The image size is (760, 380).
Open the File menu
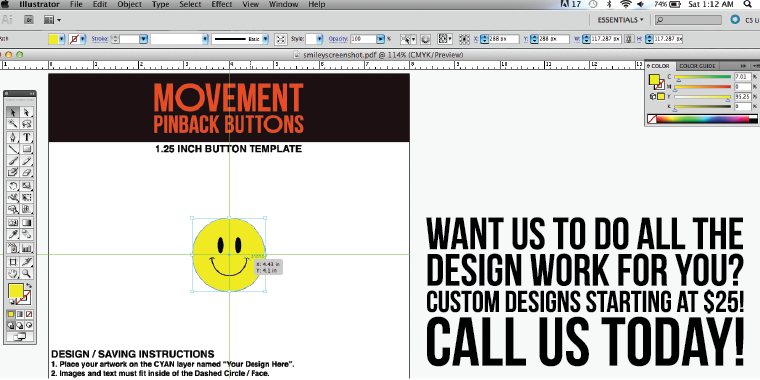(76, 4)
